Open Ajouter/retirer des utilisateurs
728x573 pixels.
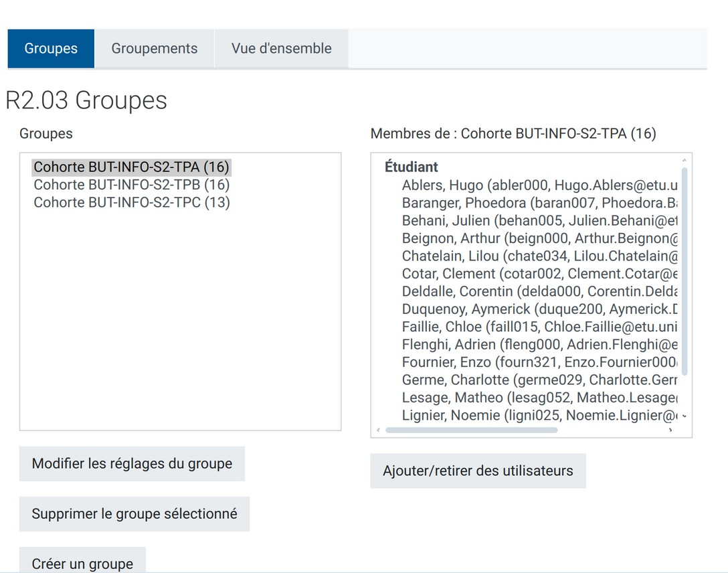(478, 471)
